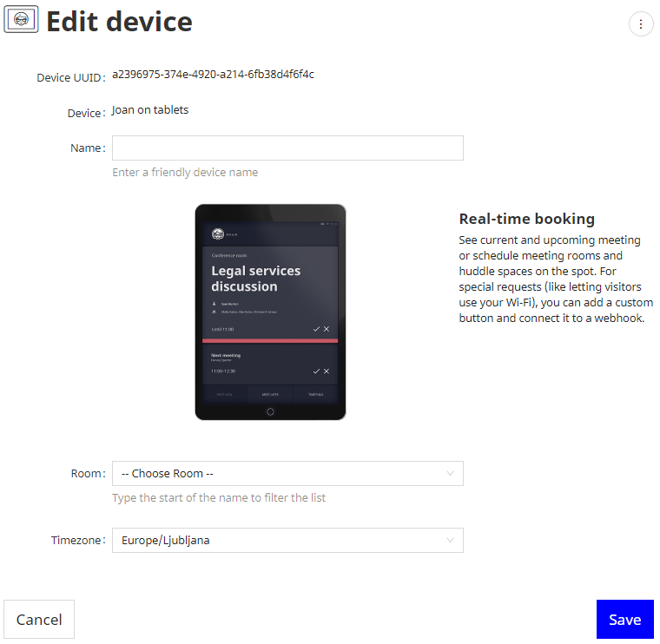This screenshot has width=660, height=644.
Task: Expand the Timezone Europe/Ljubljana dropdown
Action: click(287, 541)
